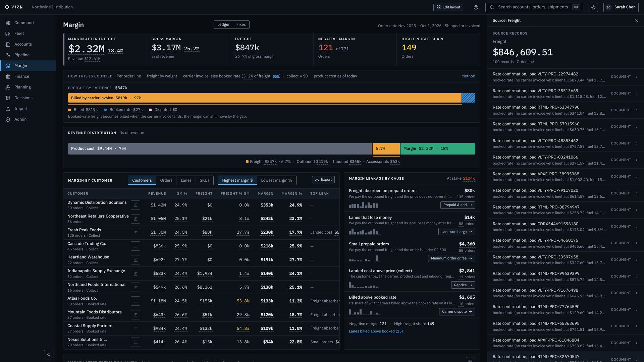Click the Decisions sidebar icon
The height and width of the screenshot is (362, 644).
pyautogui.click(x=8, y=98)
